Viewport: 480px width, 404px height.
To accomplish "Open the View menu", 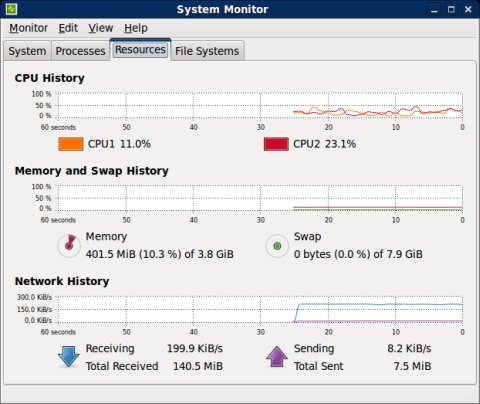I will [x=101, y=28].
